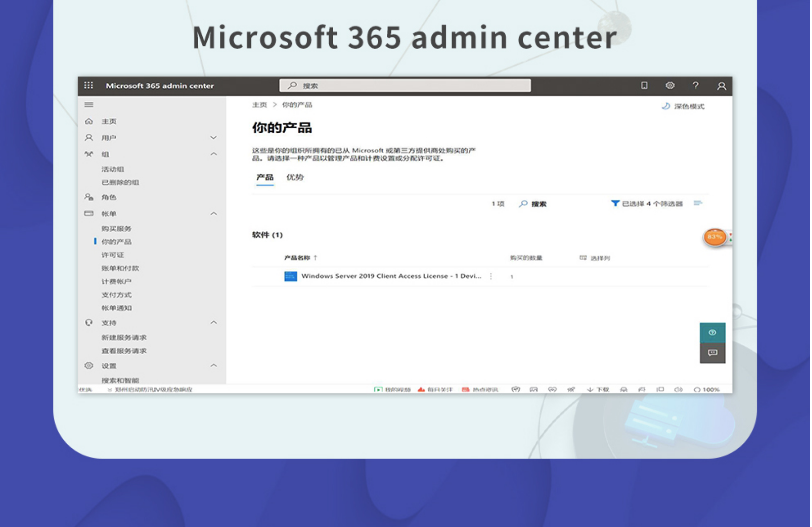This screenshot has width=812, height=527.
Task: Click the 100% zoom level control
Action: [x=707, y=390]
